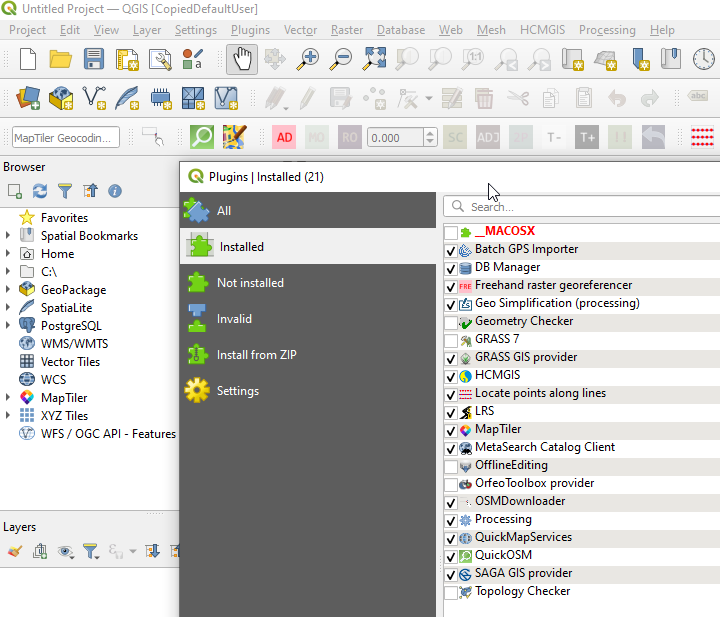Enable the Geometry Checker plugin
The image size is (720, 617).
click(x=451, y=322)
